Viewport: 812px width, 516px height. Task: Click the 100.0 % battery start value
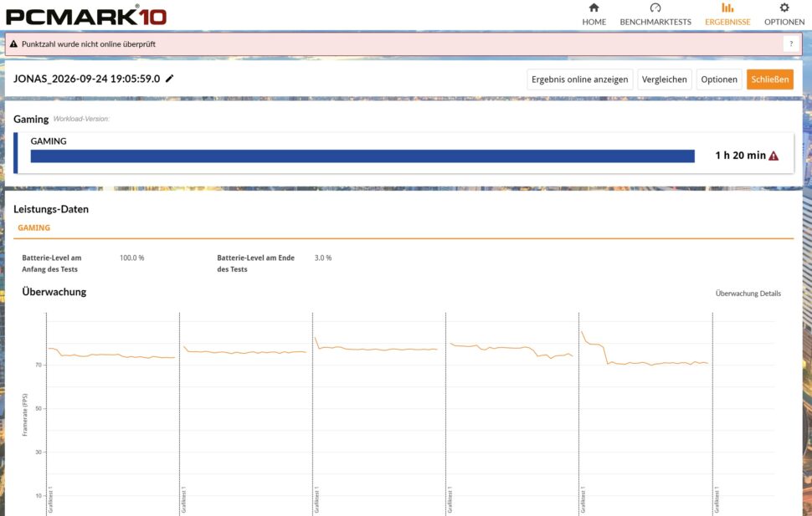[x=132, y=258]
